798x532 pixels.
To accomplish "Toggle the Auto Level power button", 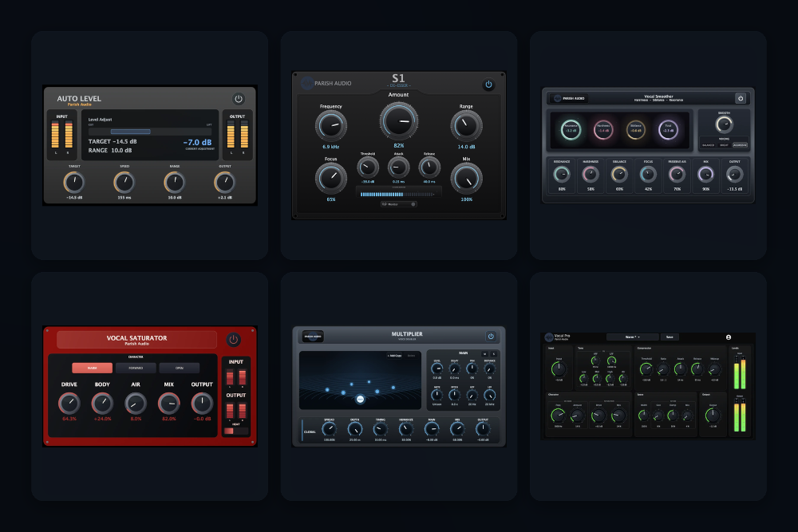I will tap(238, 99).
